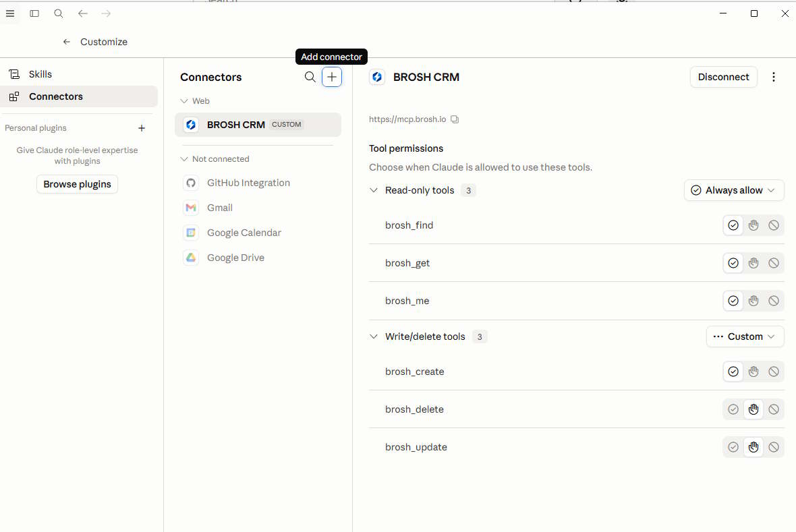Set brosh_find to needs approval
The image size is (796, 532).
pos(754,225)
